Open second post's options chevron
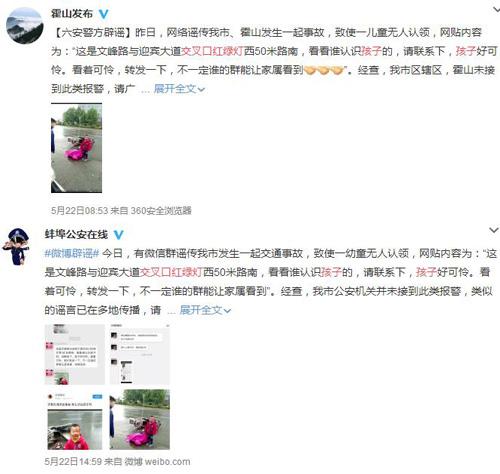Image resolution: width=500 pixels, height=474 pixels. [x=494, y=230]
